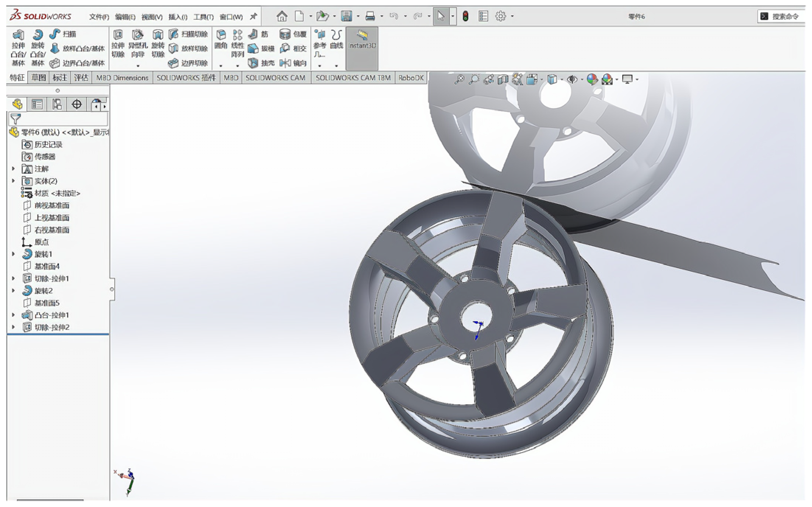Screen dimensions: 812x507
Task: Open the 插入(I) Insert menu
Action: point(178,17)
